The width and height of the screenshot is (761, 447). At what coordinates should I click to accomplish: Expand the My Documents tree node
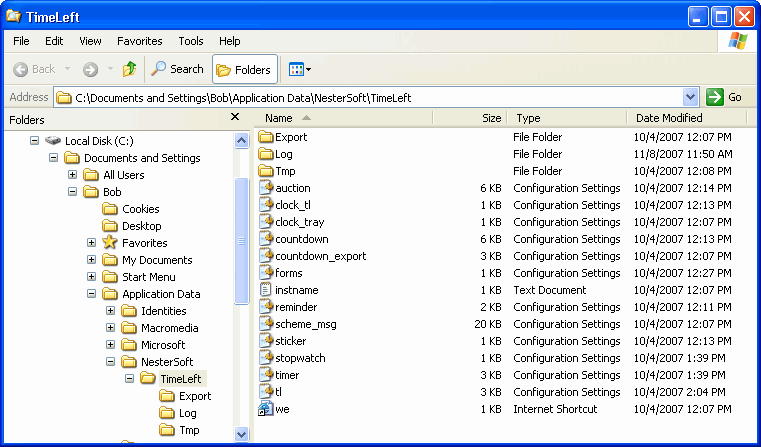(x=91, y=260)
